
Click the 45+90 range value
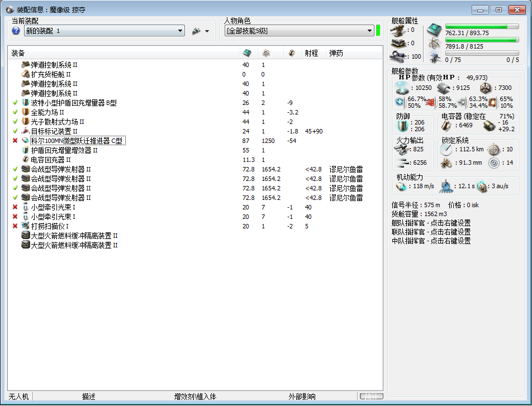[314, 131]
